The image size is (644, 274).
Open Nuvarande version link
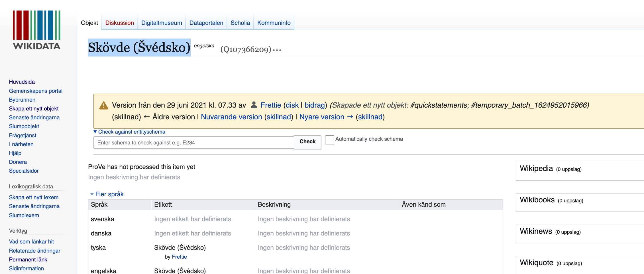[x=231, y=117]
